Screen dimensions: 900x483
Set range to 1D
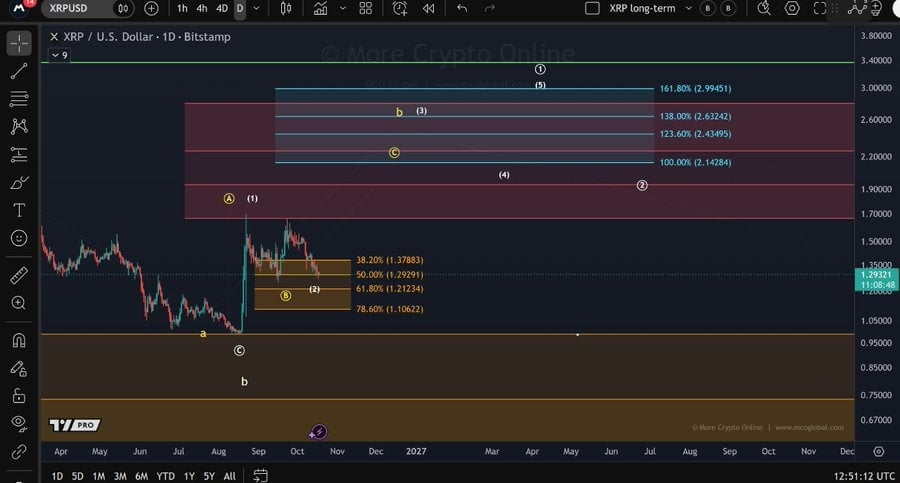pos(57,476)
